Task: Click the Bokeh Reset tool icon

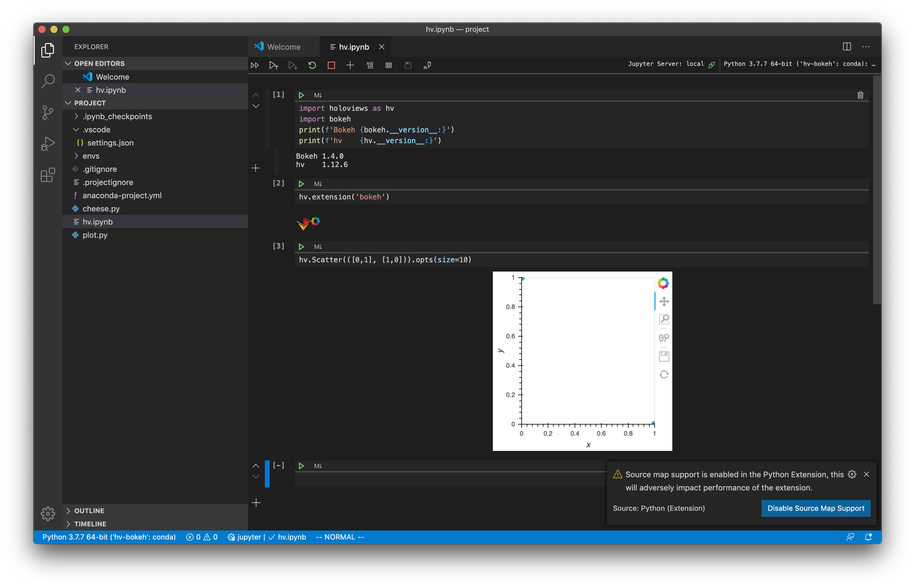Action: 664,375
